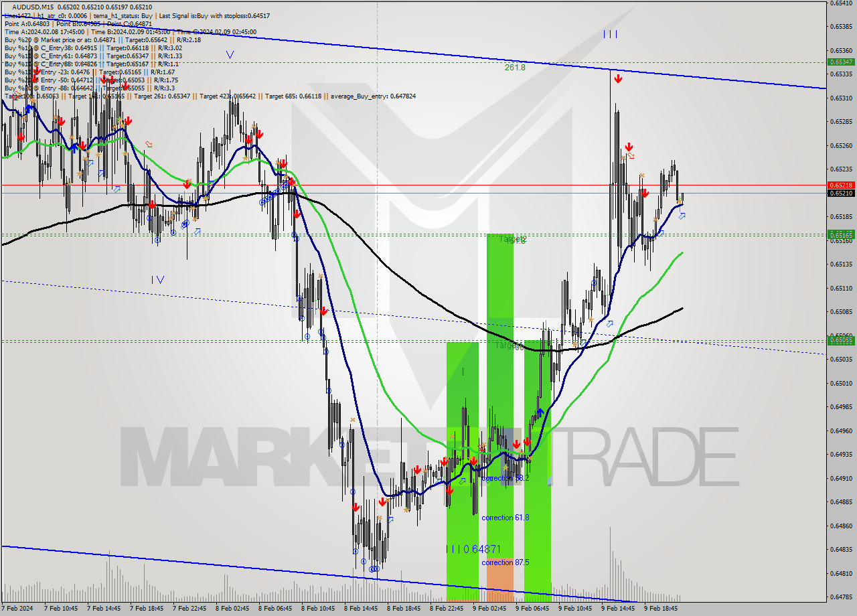Click the '9 Feb 18:45' time label
Screen dimensions: 857x616
tap(661, 609)
